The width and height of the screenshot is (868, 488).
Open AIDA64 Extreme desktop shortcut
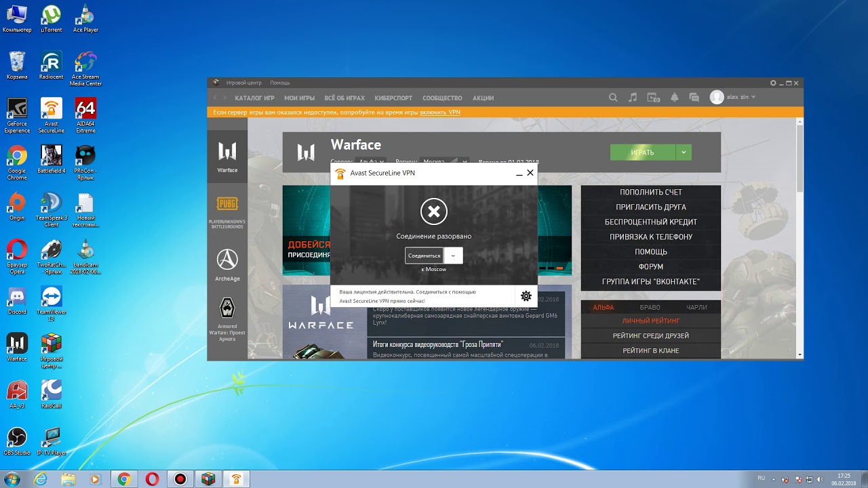point(85,116)
